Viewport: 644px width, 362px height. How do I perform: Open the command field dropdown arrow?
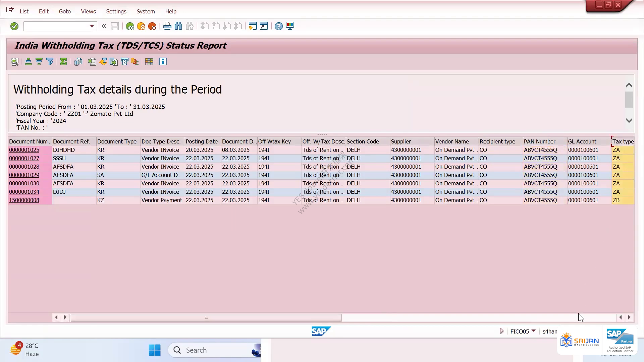coord(92,26)
